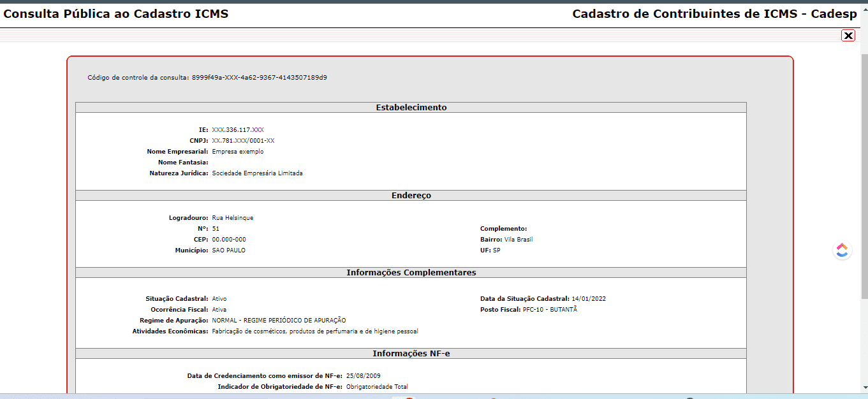Click the address number value 51
Image resolution: width=868 pixels, height=399 pixels.
[x=216, y=229]
